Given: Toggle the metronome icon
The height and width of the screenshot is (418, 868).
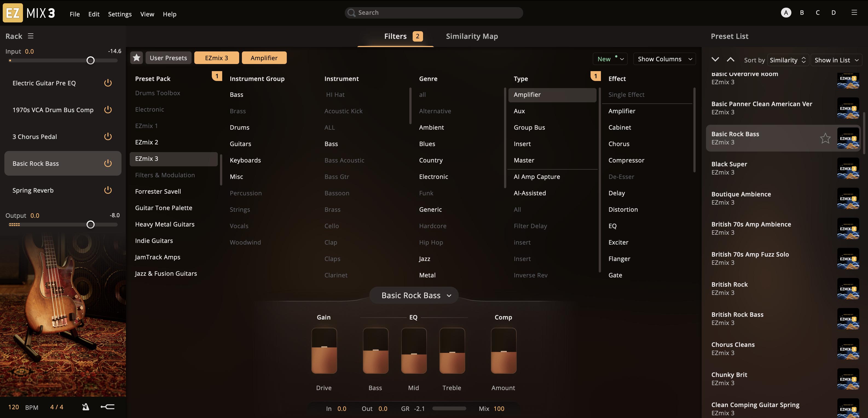Looking at the screenshot, I should pyautogui.click(x=86, y=407).
